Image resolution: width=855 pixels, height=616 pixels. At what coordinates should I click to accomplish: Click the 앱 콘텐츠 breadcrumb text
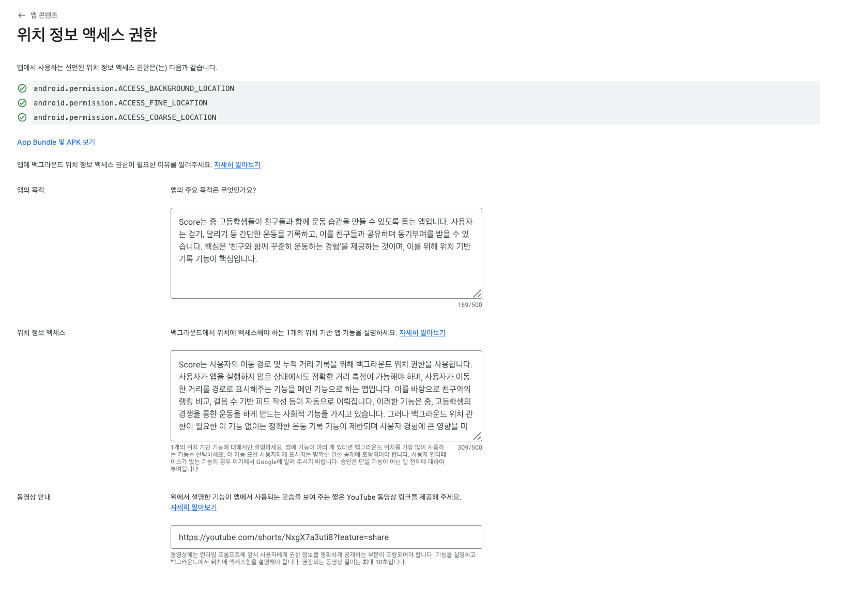(44, 16)
